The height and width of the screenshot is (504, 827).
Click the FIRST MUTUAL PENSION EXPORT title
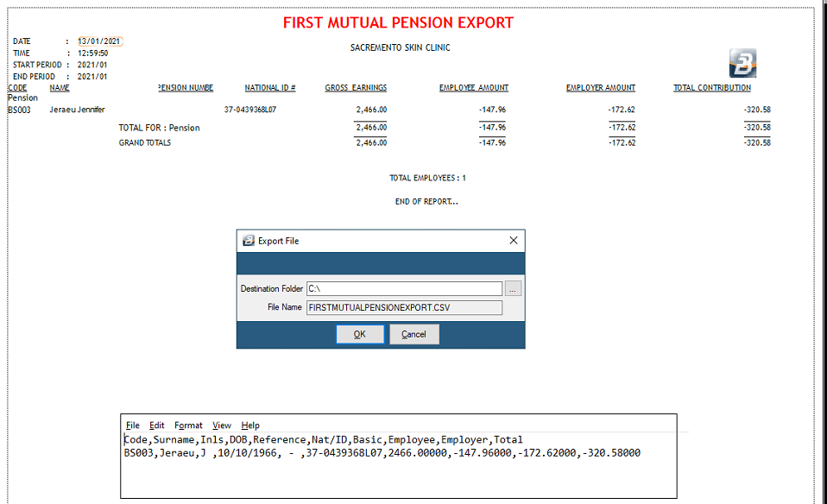pos(398,22)
